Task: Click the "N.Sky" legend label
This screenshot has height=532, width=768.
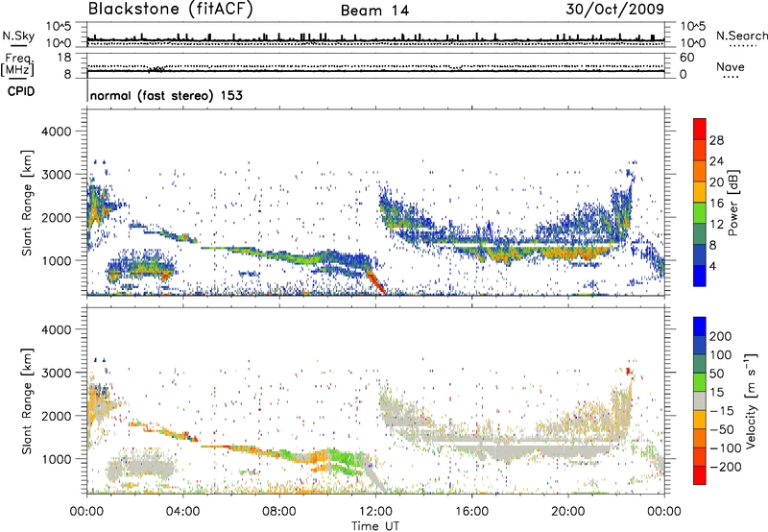Action: pyautogui.click(x=18, y=36)
